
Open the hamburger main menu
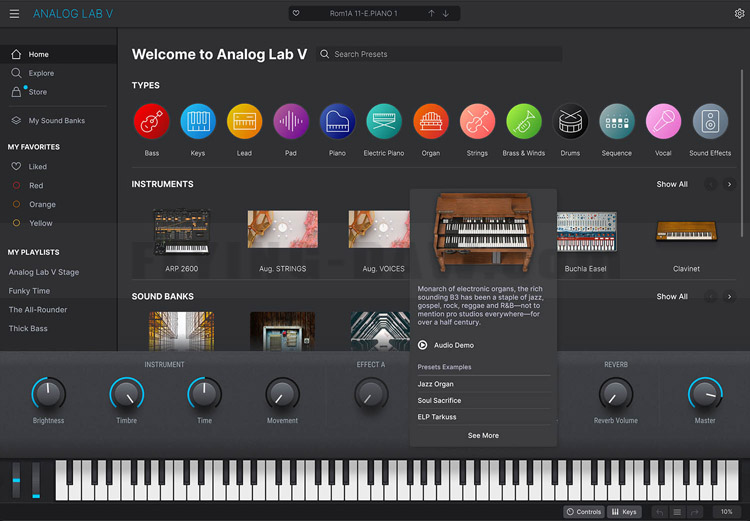click(x=14, y=14)
